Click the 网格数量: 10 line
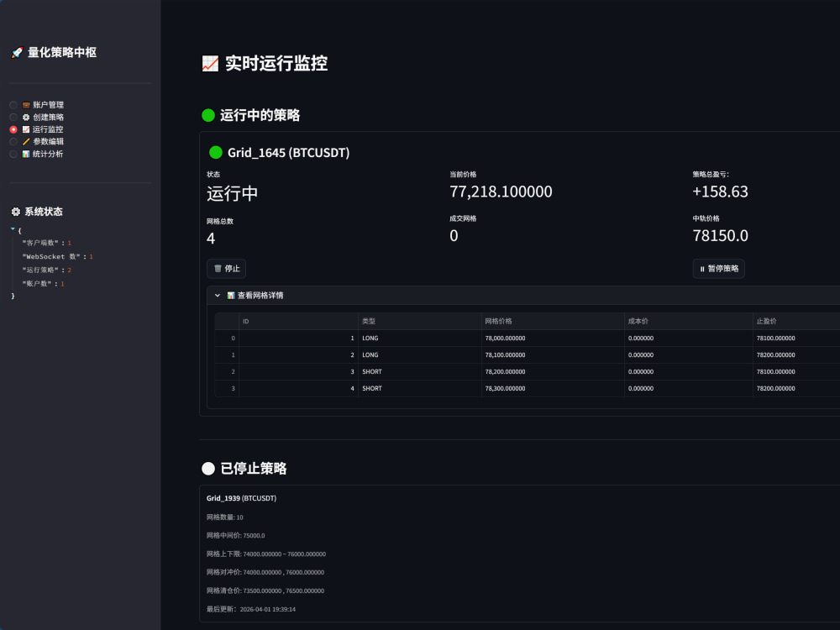This screenshot has height=630, width=840. point(225,517)
